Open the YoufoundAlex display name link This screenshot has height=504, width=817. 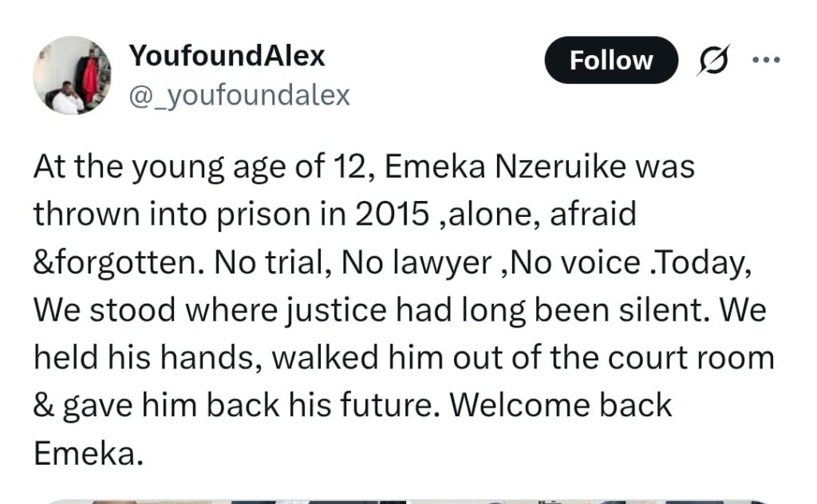pyautogui.click(x=227, y=56)
